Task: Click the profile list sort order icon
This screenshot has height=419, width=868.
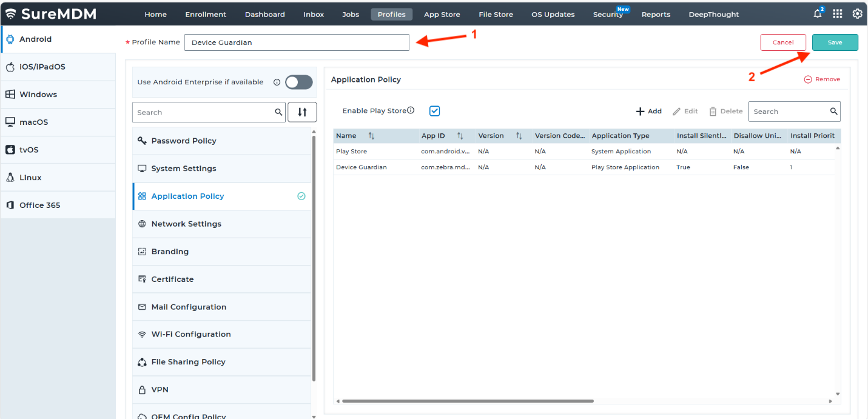Action: [302, 112]
